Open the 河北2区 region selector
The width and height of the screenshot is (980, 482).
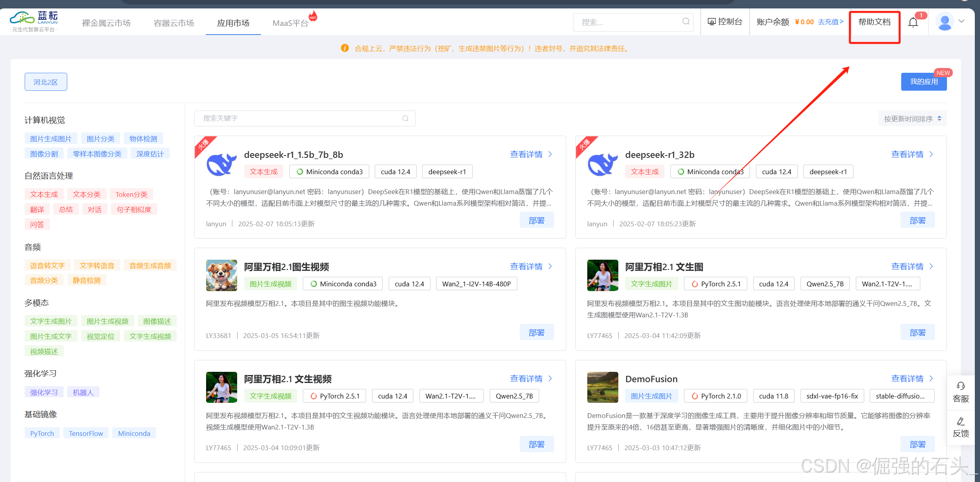point(46,82)
